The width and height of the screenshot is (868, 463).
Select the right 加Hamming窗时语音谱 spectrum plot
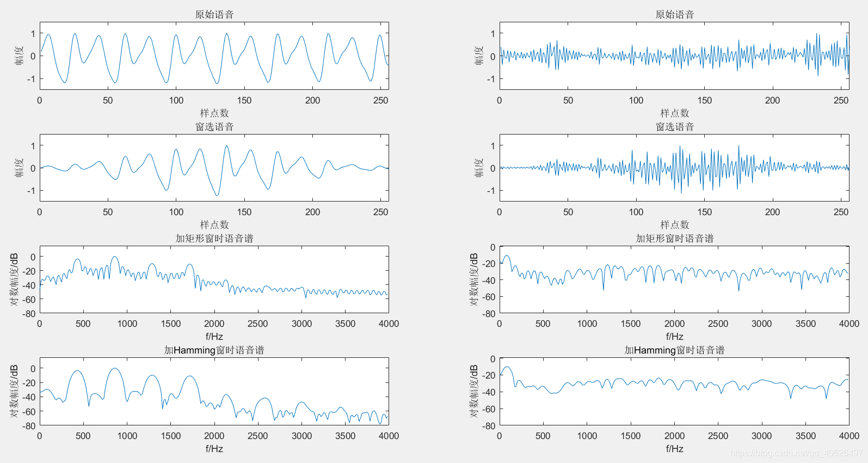(x=674, y=392)
